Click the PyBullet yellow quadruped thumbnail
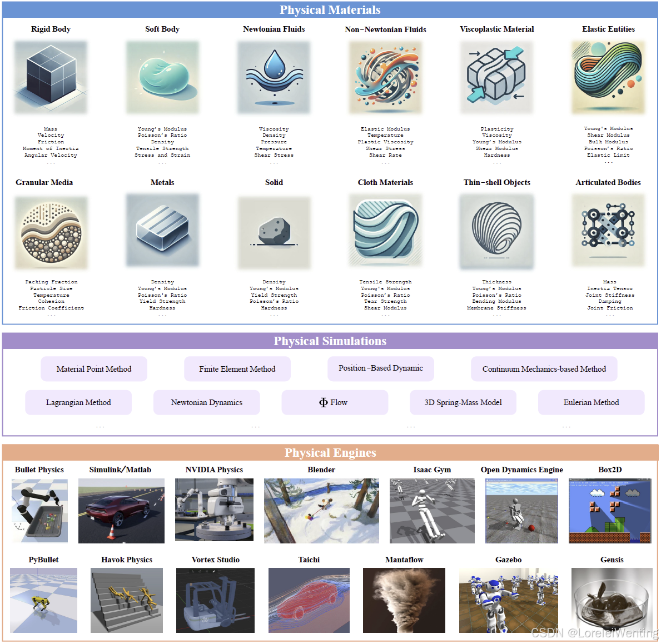This screenshot has height=644, width=661. 43,600
